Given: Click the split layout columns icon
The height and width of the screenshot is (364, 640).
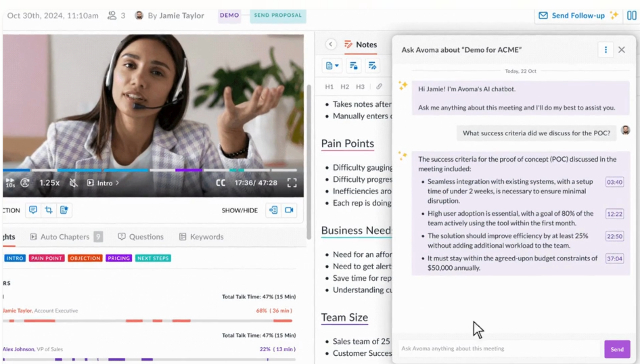Looking at the screenshot, I should click(631, 16).
